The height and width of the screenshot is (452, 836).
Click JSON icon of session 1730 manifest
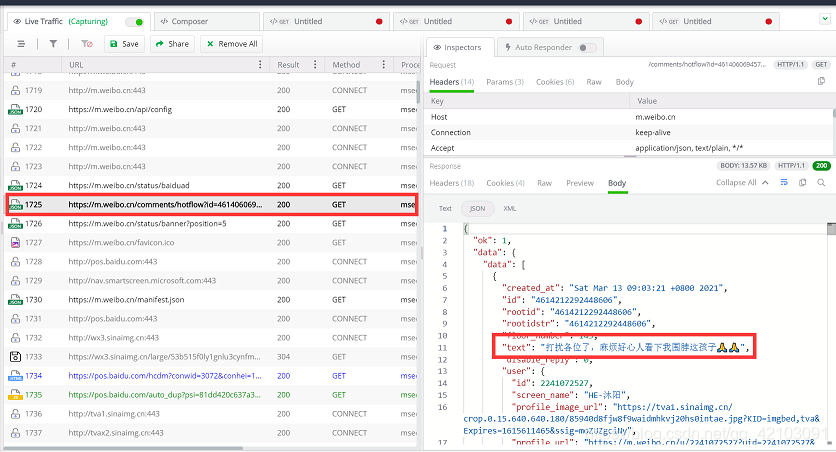coord(15,300)
